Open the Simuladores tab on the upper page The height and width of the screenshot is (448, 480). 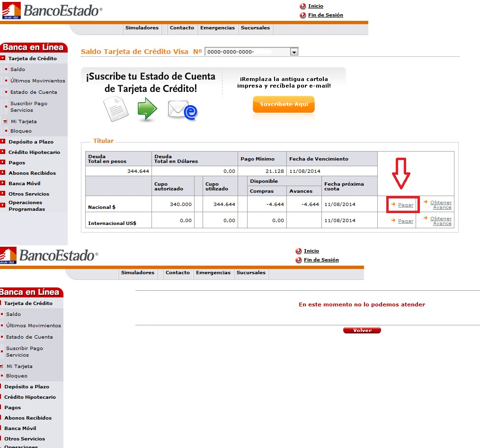pyautogui.click(x=142, y=28)
